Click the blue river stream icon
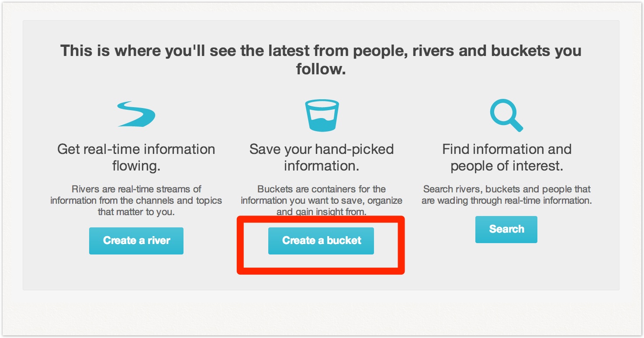Viewport: 644px width, 338px height. tap(136, 114)
